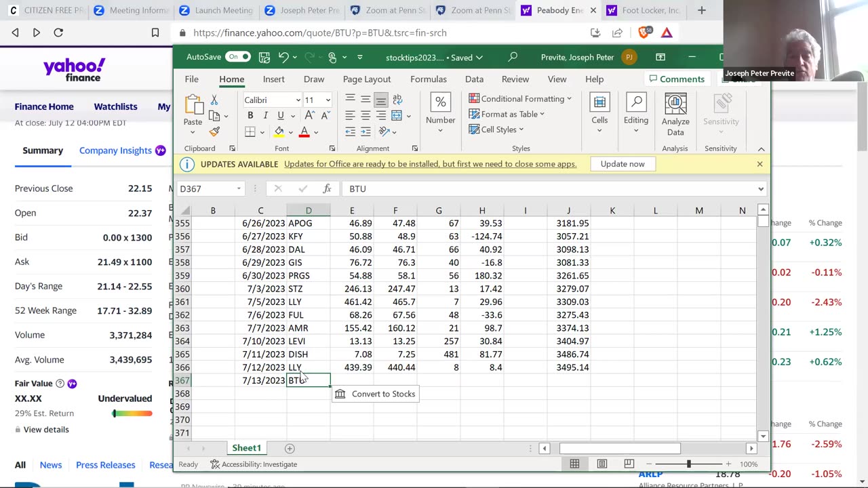Image resolution: width=868 pixels, height=488 pixels.
Task: Click the Wrap Text icon
Action: coord(397,100)
